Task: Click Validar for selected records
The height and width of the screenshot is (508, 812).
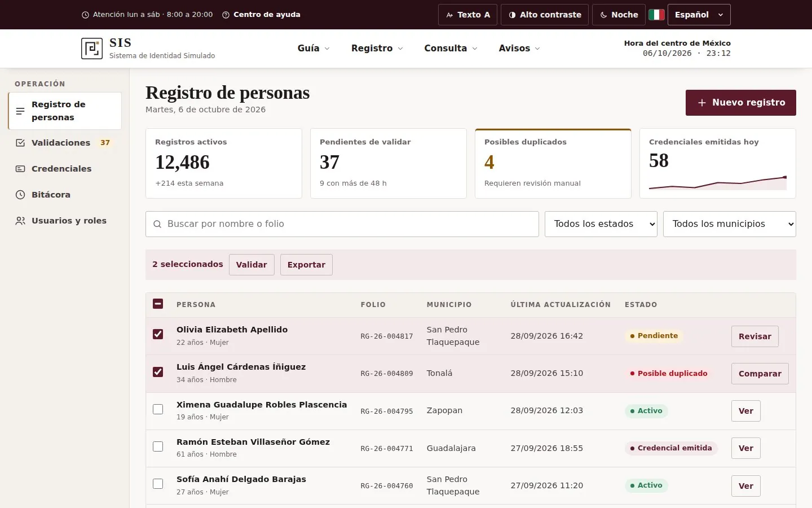Action: click(251, 265)
